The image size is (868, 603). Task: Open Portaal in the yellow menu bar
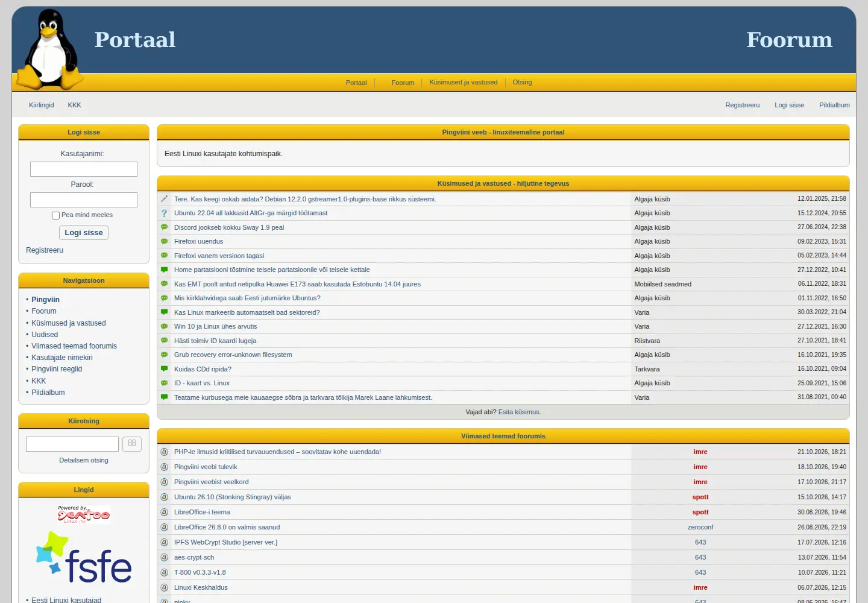(356, 83)
